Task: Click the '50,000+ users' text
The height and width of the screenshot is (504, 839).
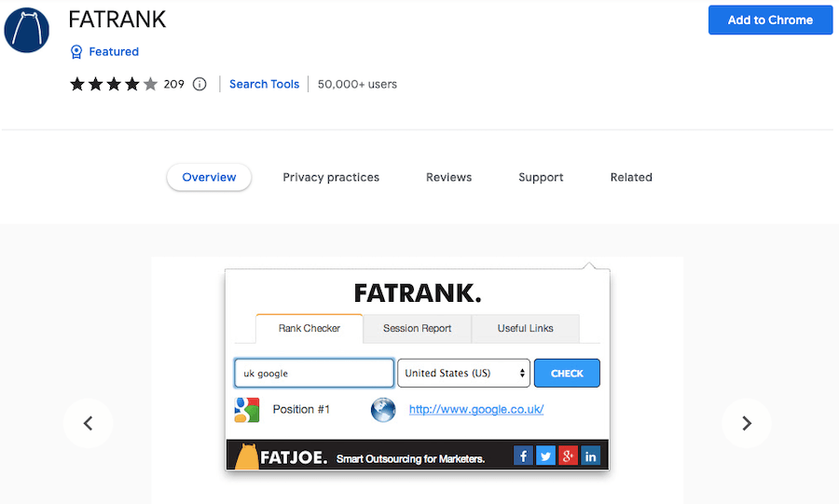Action: pyautogui.click(x=357, y=84)
